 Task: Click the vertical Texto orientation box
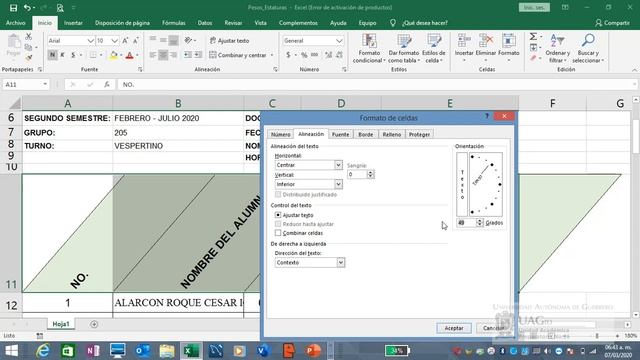462,184
